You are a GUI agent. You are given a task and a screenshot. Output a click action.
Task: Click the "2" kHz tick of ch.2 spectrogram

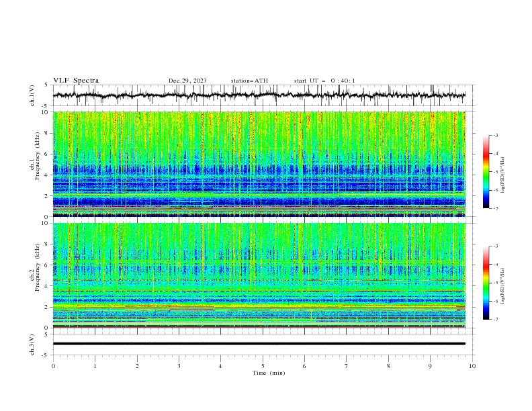[x=48, y=307]
